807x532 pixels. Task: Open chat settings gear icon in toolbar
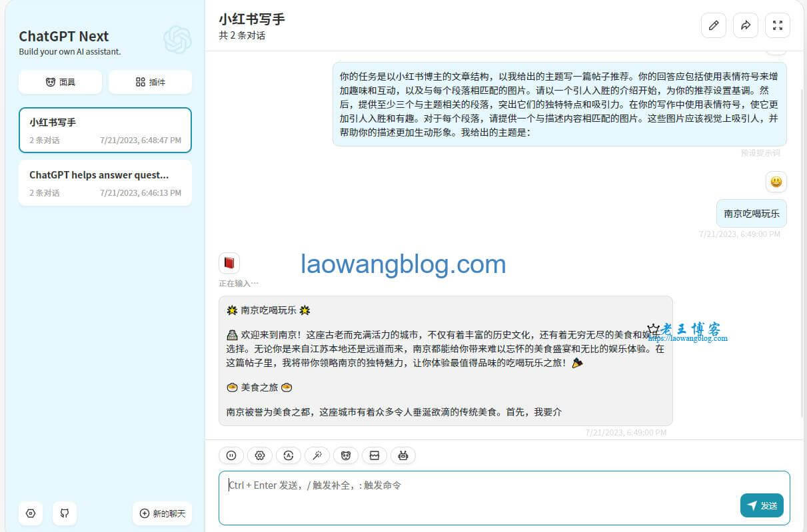point(260,455)
